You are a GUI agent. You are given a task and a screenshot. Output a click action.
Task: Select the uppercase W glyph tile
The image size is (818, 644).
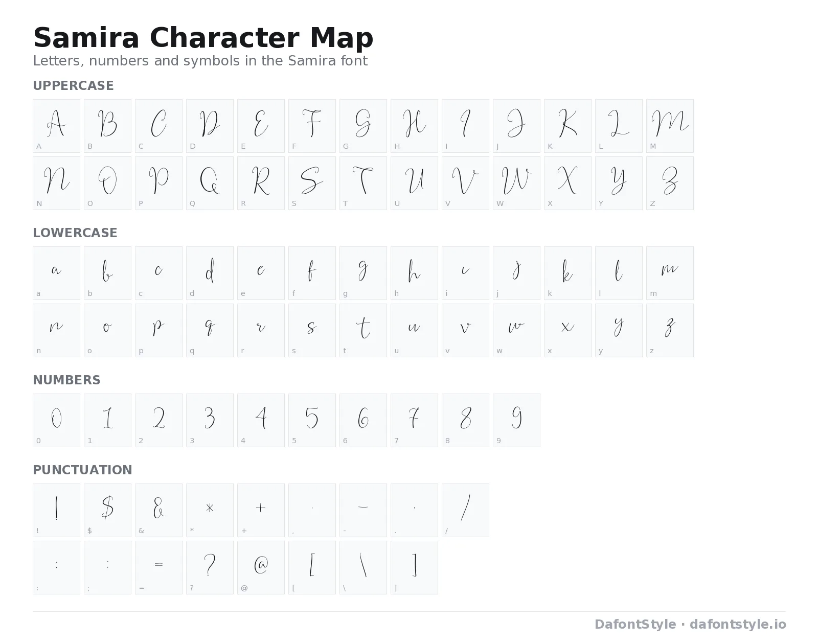(x=516, y=183)
